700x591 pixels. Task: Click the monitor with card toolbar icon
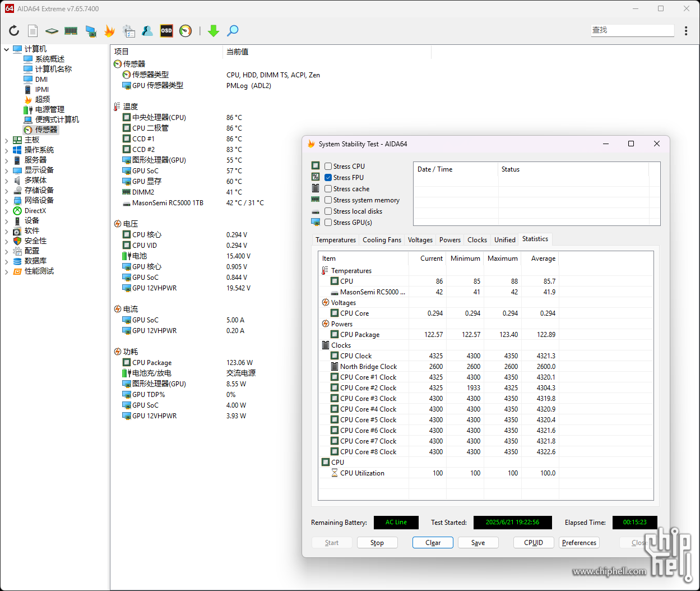coord(90,31)
